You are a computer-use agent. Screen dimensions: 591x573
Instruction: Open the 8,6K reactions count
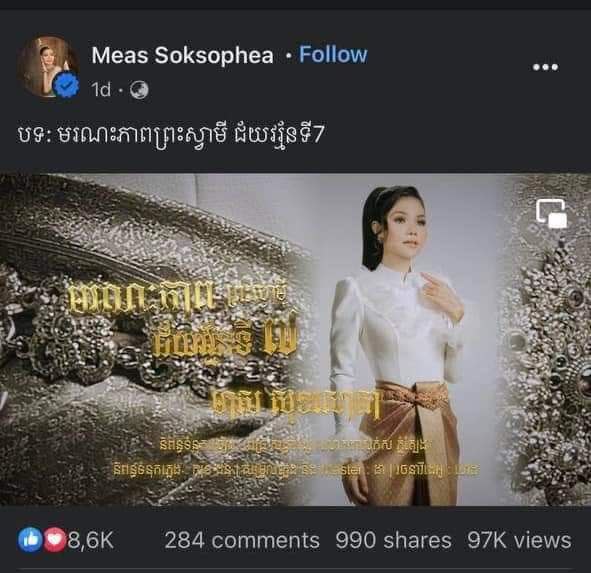(90, 540)
